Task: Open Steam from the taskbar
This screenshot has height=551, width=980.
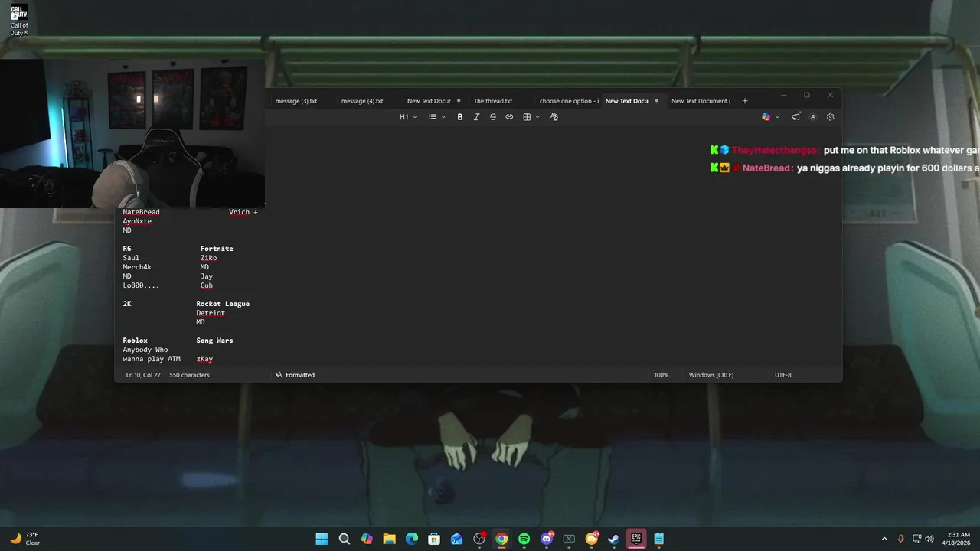Action: (x=613, y=539)
